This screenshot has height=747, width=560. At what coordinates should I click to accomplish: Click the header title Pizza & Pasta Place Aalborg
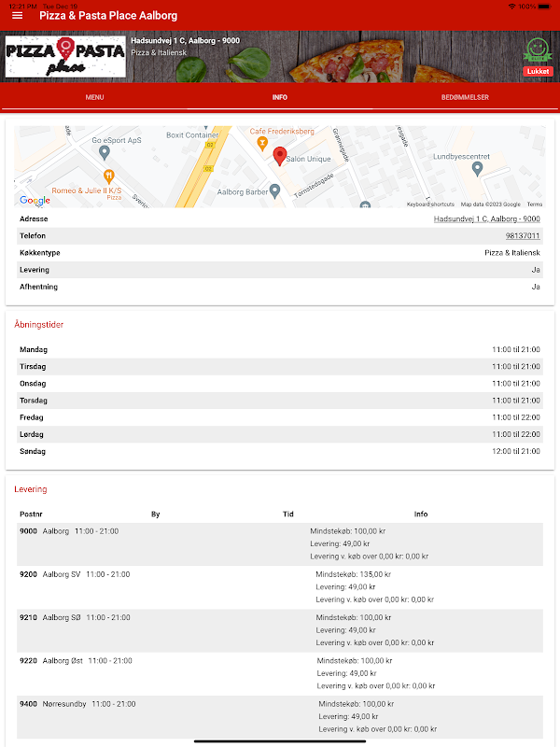[x=108, y=15]
